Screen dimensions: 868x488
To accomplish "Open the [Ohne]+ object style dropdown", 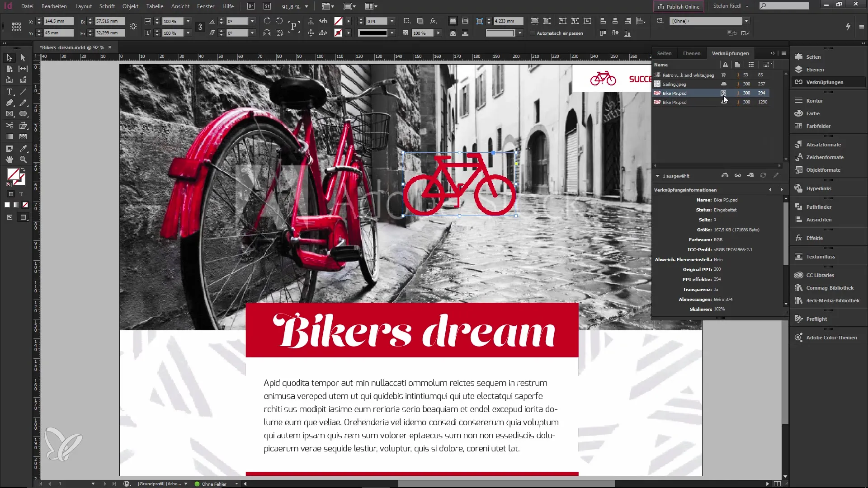I will [x=746, y=21].
